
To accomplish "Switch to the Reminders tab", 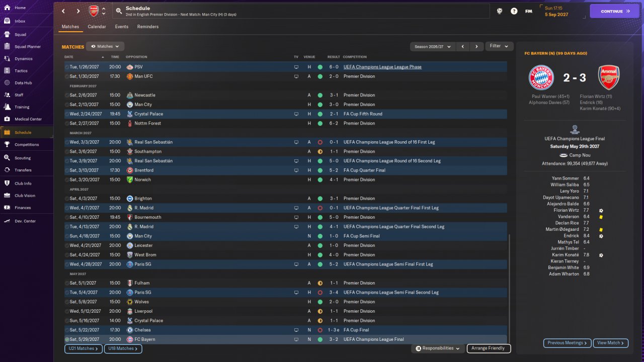I will [148, 27].
